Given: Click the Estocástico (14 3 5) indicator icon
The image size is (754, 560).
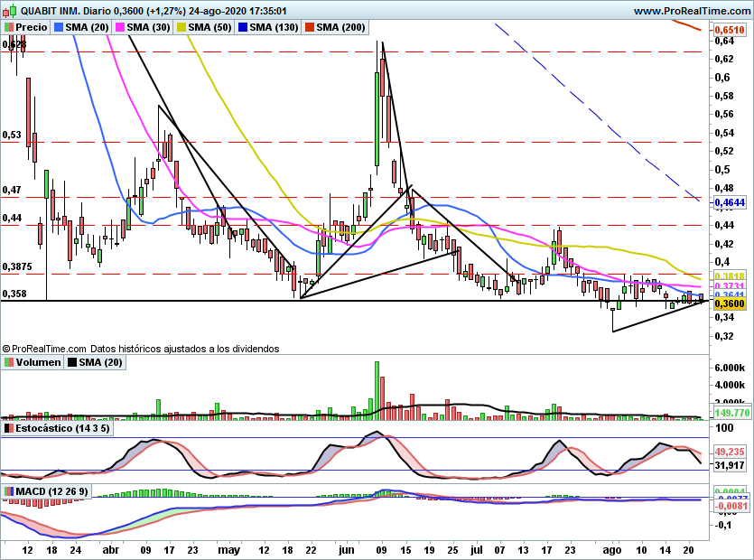Looking at the screenshot, I should (x=9, y=428).
